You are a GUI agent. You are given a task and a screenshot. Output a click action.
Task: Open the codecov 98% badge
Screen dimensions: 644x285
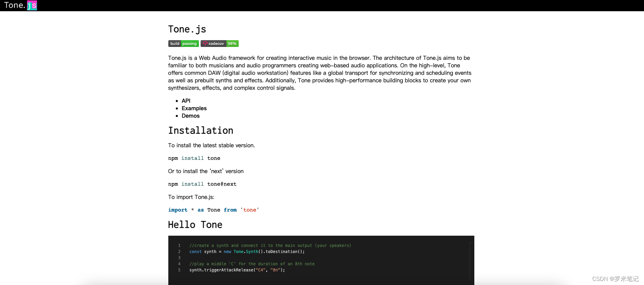(220, 44)
